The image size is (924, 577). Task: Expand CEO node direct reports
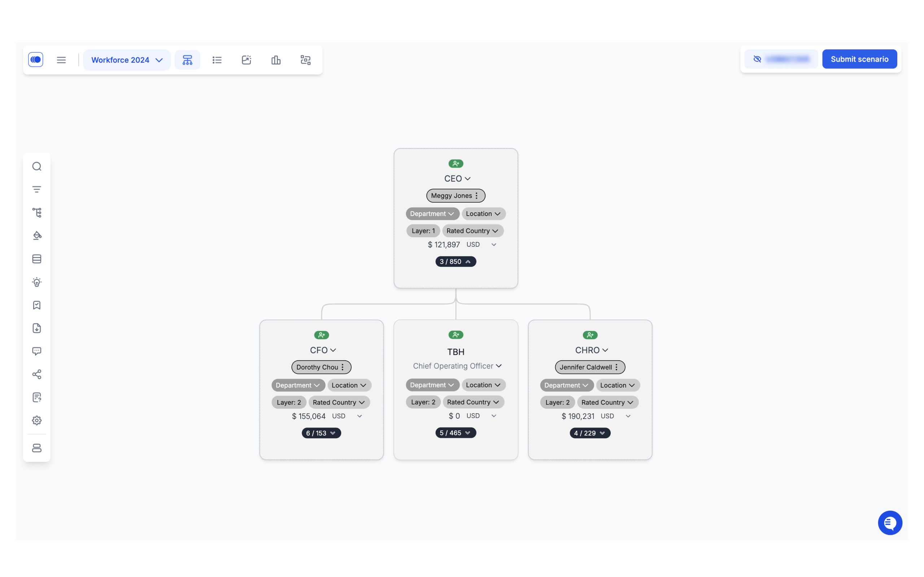(x=456, y=261)
